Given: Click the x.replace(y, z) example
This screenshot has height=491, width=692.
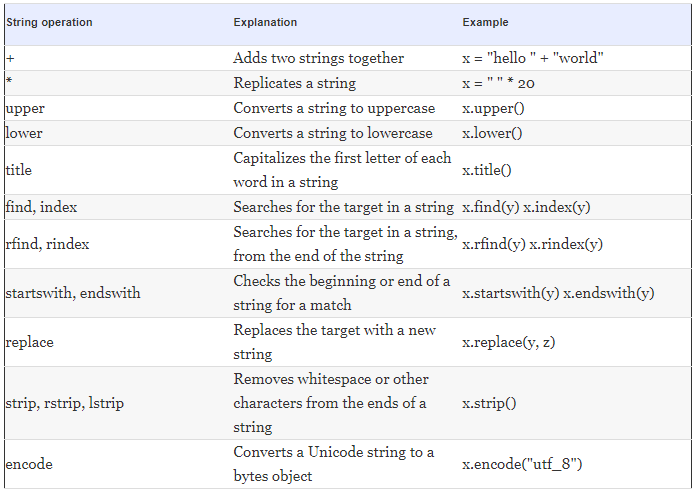Looking at the screenshot, I should [508, 342].
